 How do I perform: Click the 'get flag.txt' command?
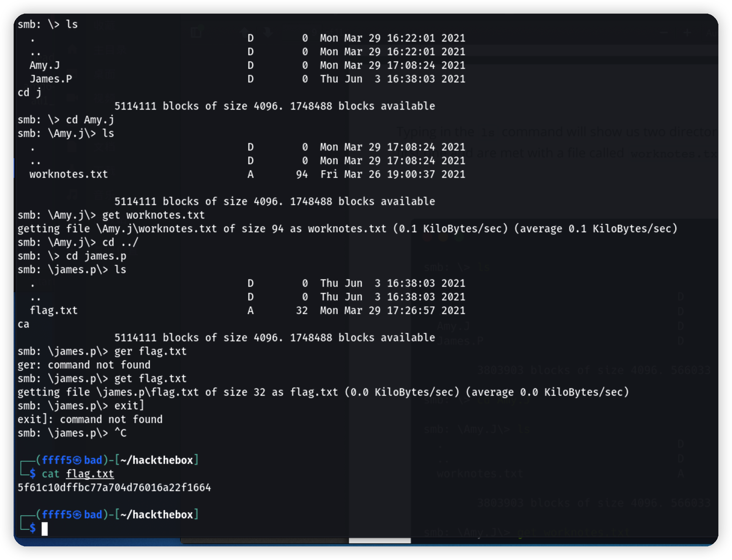150,379
